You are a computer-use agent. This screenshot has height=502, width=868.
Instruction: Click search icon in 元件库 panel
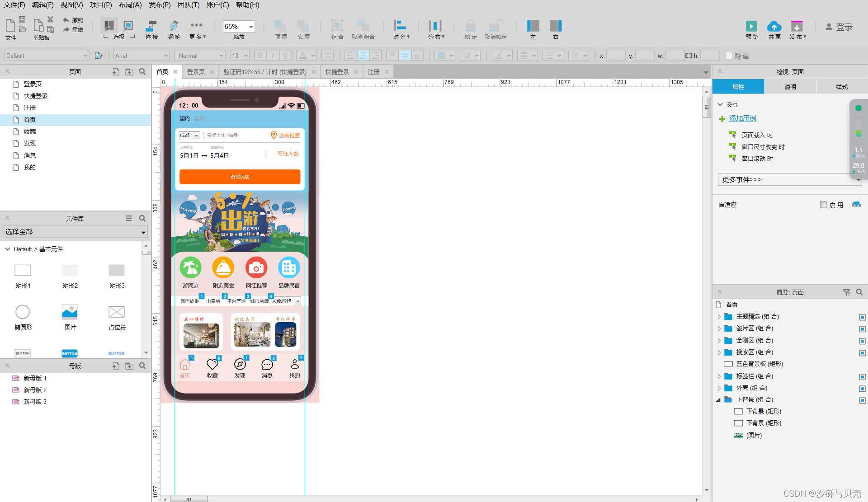tap(142, 219)
